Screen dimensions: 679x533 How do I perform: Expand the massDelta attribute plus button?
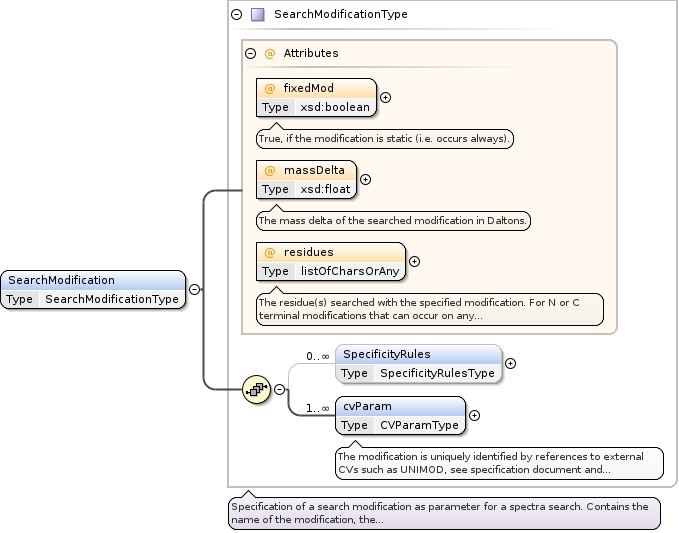click(x=365, y=179)
